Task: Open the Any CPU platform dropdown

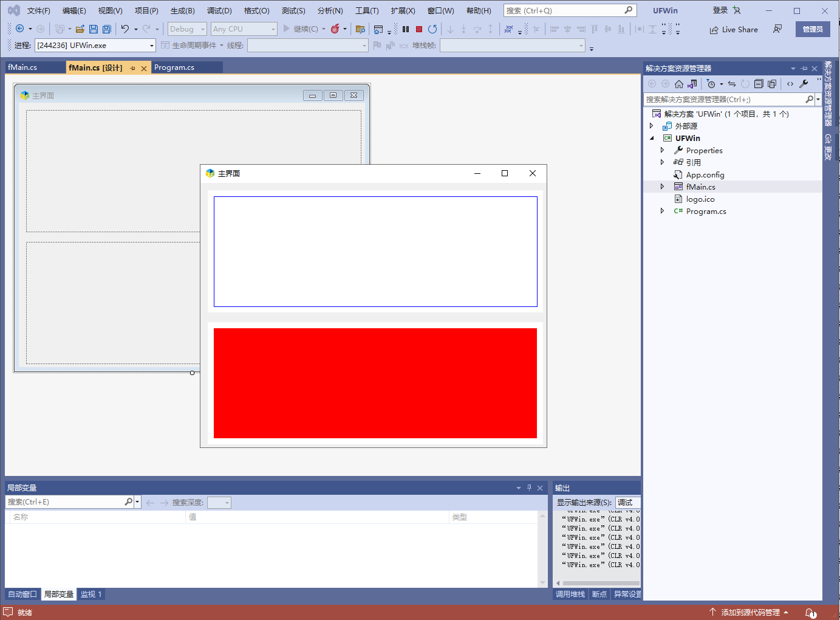Action: pos(244,29)
